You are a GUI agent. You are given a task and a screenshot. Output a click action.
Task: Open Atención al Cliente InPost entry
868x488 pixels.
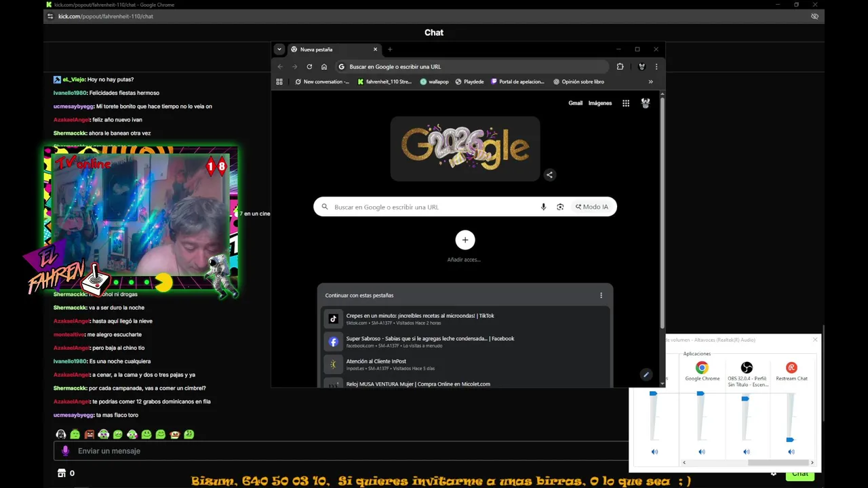pyautogui.click(x=465, y=365)
